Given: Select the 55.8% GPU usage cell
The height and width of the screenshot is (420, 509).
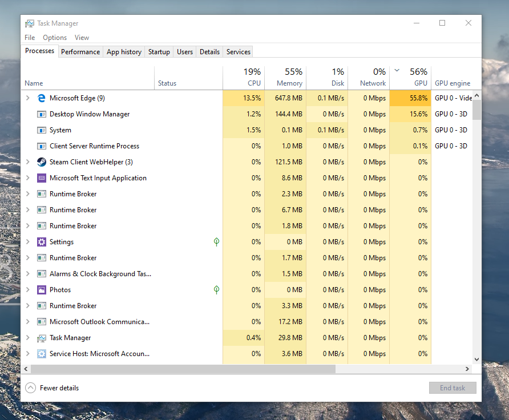Looking at the screenshot, I should (410, 98).
